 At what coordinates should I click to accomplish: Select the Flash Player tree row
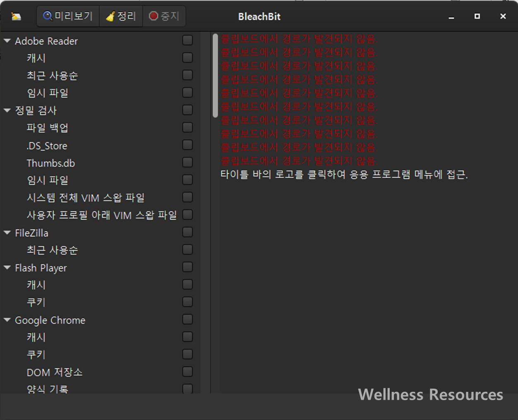coord(41,268)
